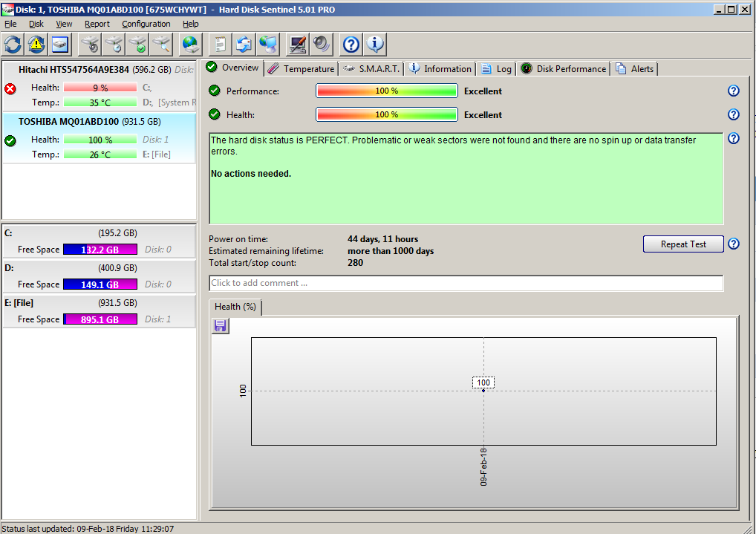
Task: Select the Hitachi HTS547564A9E384 disk
Action: pyautogui.click(x=74, y=70)
